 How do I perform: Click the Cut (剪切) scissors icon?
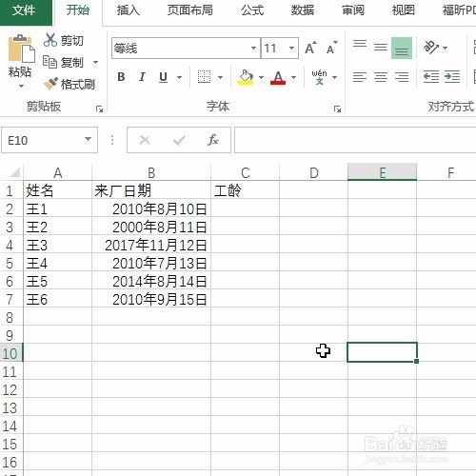coord(50,40)
